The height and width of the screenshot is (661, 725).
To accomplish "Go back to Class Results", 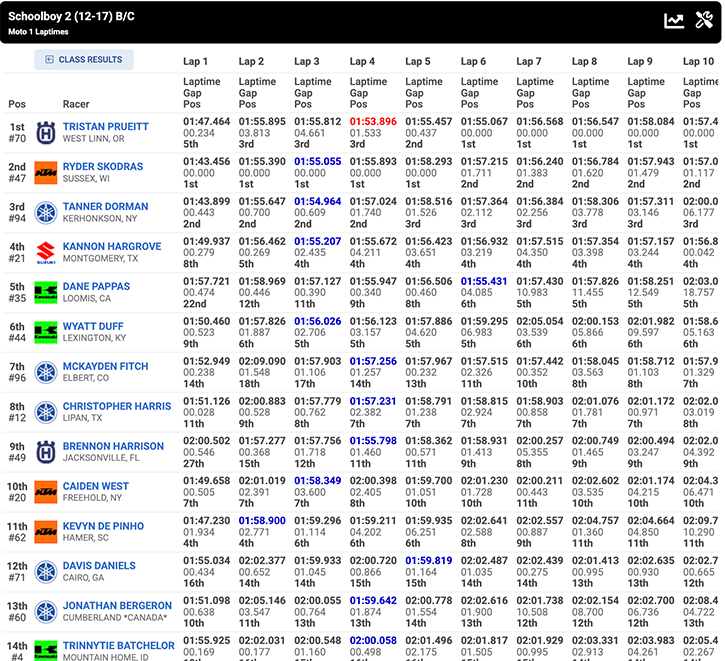I will coord(84,60).
